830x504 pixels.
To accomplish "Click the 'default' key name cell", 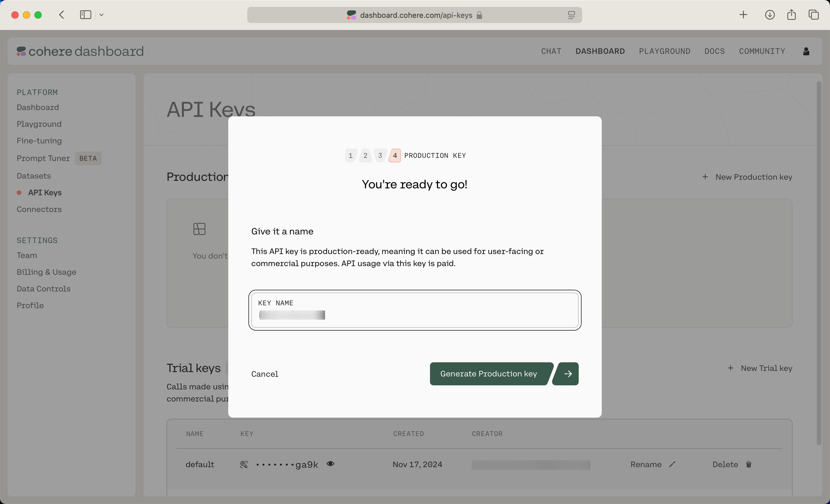I will click(200, 465).
